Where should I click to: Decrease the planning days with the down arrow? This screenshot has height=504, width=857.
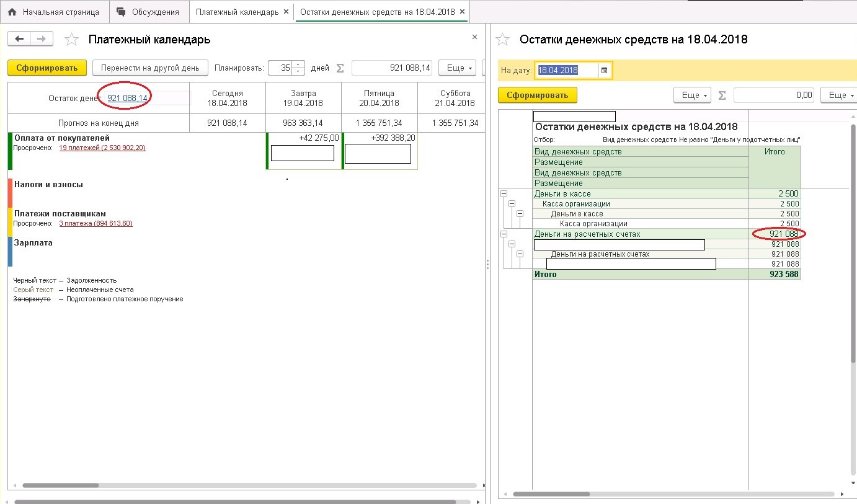click(x=298, y=71)
